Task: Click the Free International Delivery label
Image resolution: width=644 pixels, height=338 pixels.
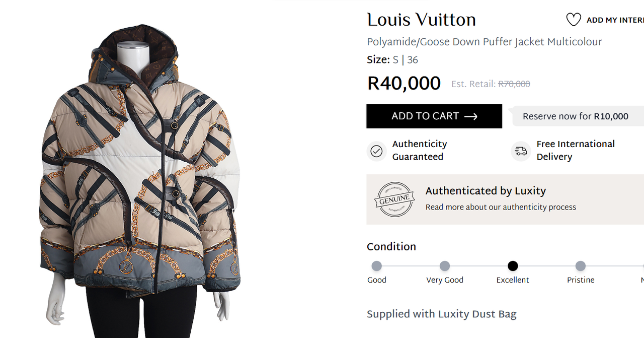Action: (576, 150)
